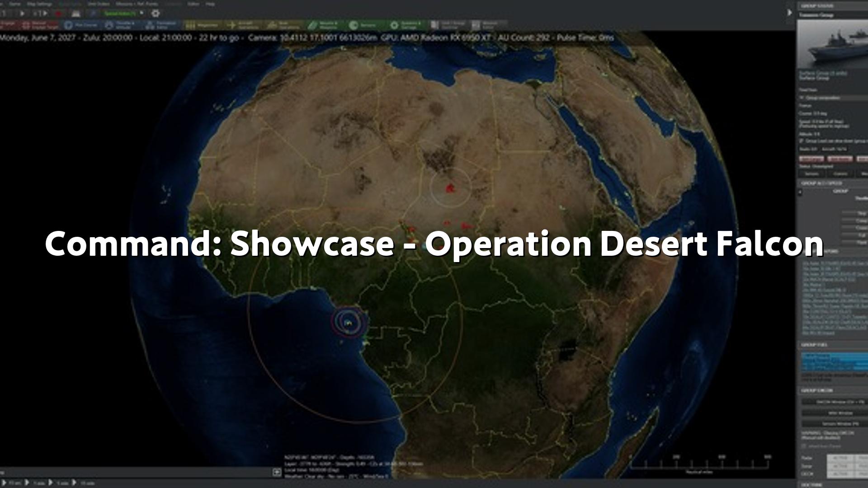Image resolution: width=868 pixels, height=488 pixels.
Task: Open Boat Operations toolbar button
Action: click(x=284, y=25)
